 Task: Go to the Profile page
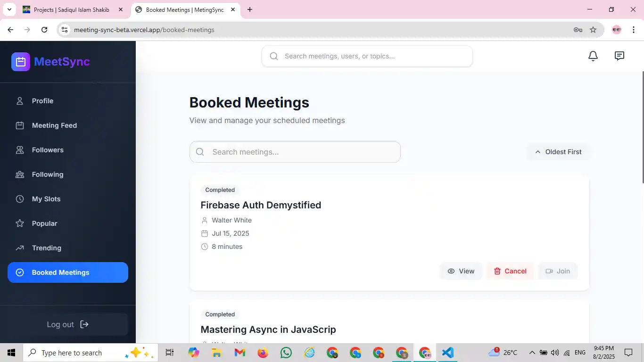[68, 101]
